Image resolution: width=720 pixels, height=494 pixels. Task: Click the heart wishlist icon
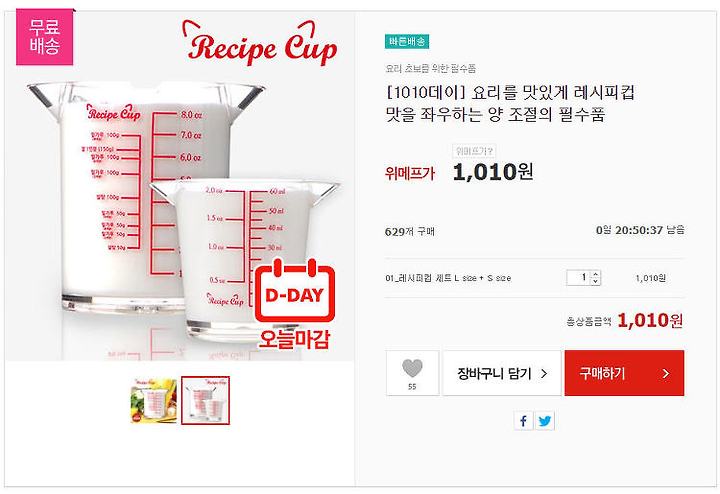pyautogui.click(x=412, y=368)
